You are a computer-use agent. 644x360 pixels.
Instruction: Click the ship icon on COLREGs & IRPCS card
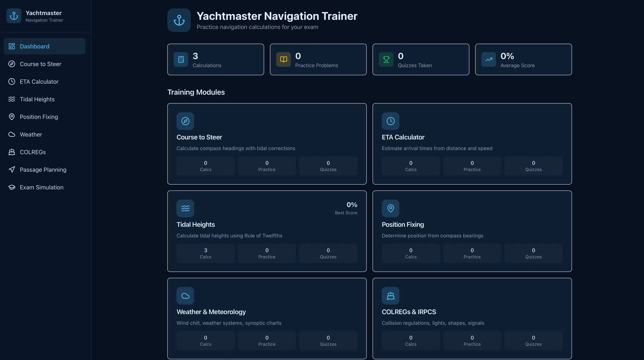click(x=390, y=296)
